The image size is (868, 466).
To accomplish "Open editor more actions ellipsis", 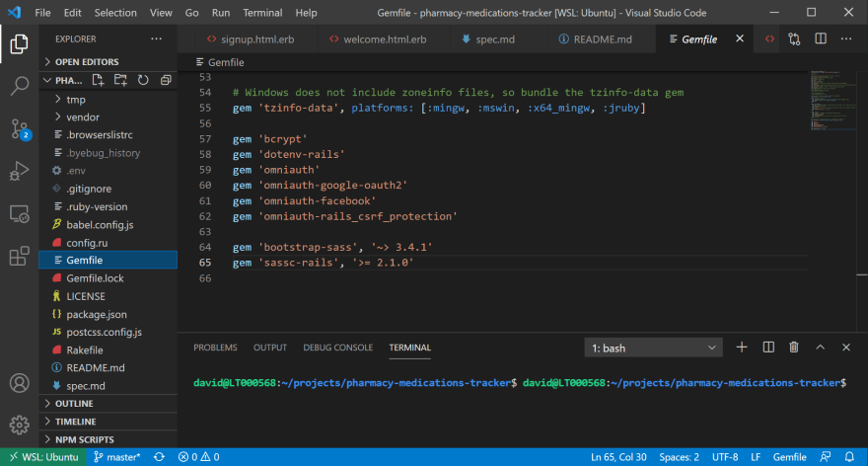I will coord(846,39).
